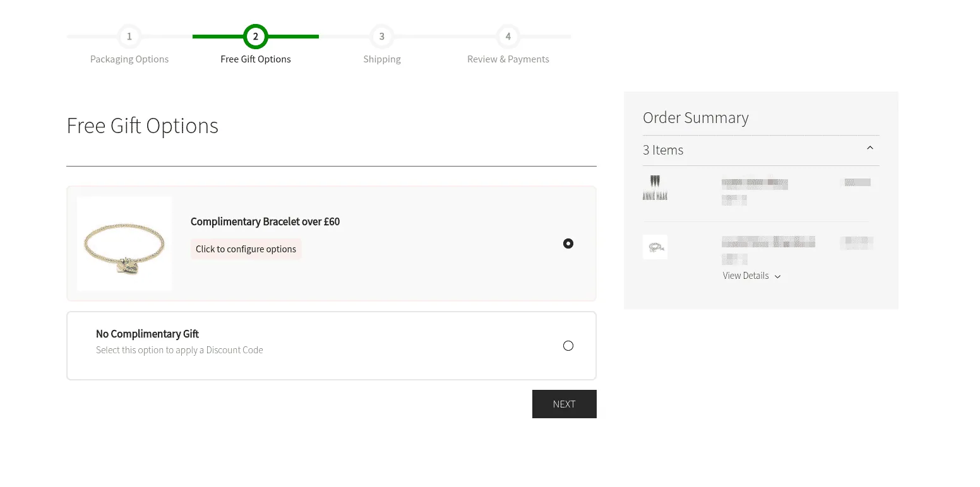Open the complimentary bracelet product image

(x=124, y=243)
